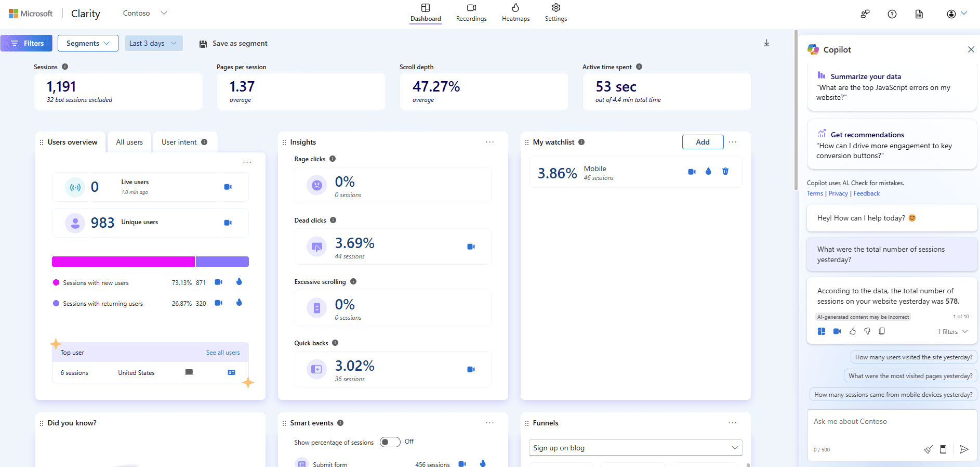This screenshot has height=467, width=980.
Task: Click Add button in My watchlist
Action: (703, 142)
